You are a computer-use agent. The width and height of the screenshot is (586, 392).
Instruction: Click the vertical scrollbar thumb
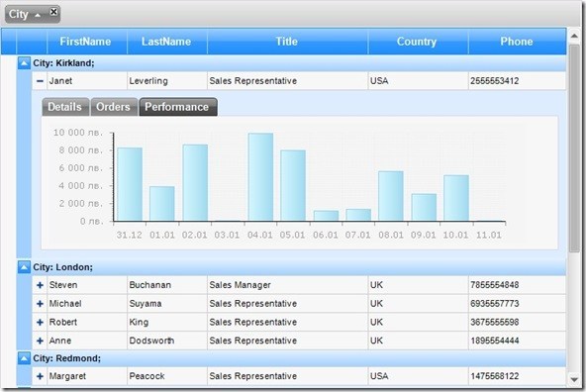point(574,148)
